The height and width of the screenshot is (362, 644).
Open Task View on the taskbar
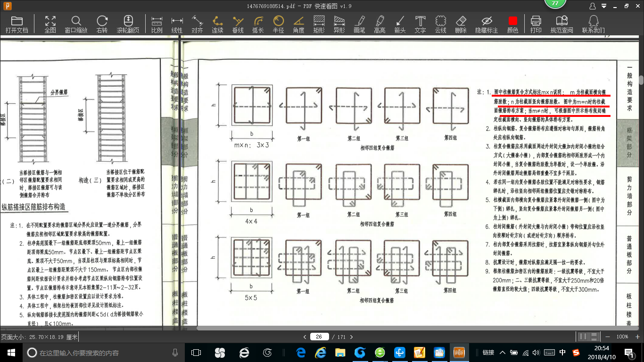pyautogui.click(x=196, y=352)
